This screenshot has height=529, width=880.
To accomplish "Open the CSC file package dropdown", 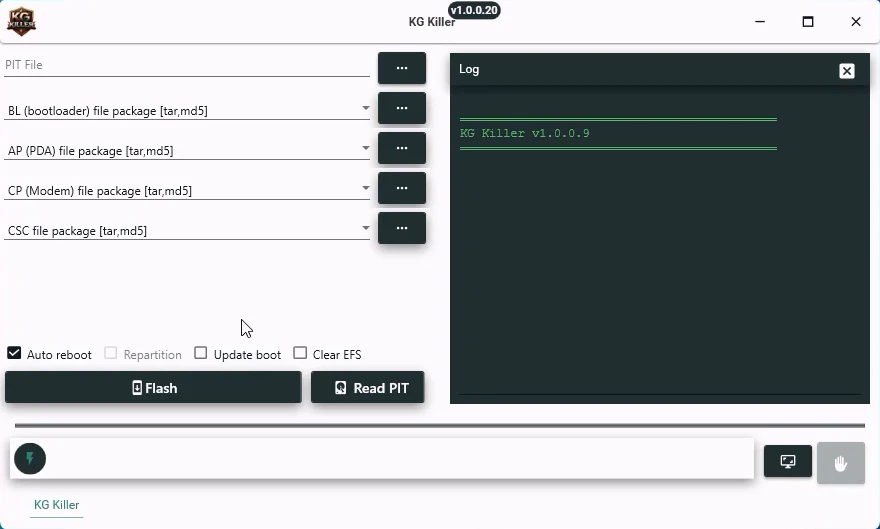I will coord(366,228).
